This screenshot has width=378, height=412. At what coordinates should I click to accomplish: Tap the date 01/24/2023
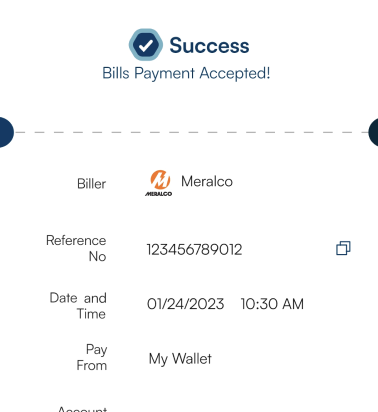tap(185, 304)
